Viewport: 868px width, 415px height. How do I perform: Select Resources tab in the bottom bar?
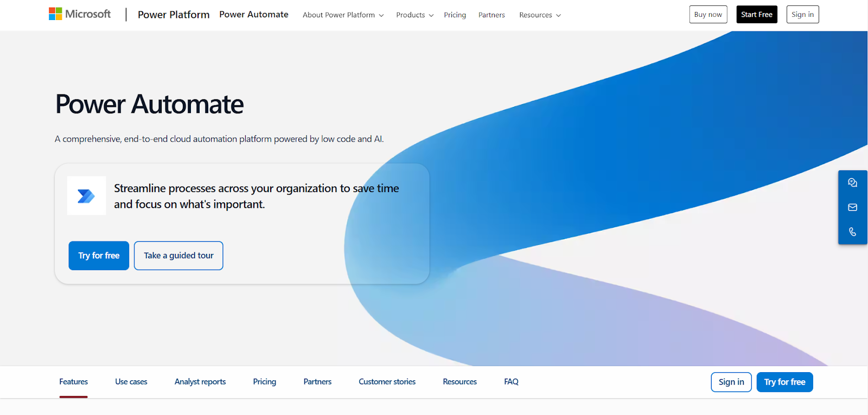click(x=459, y=382)
